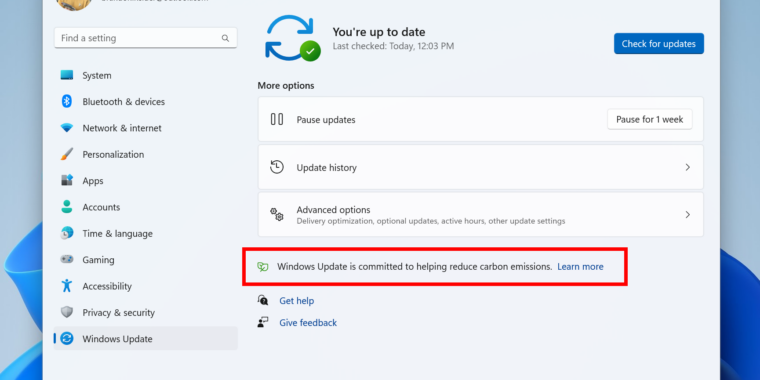Viewport: 760px width, 380px height.
Task: Go to Gaming settings
Action: [145, 259]
